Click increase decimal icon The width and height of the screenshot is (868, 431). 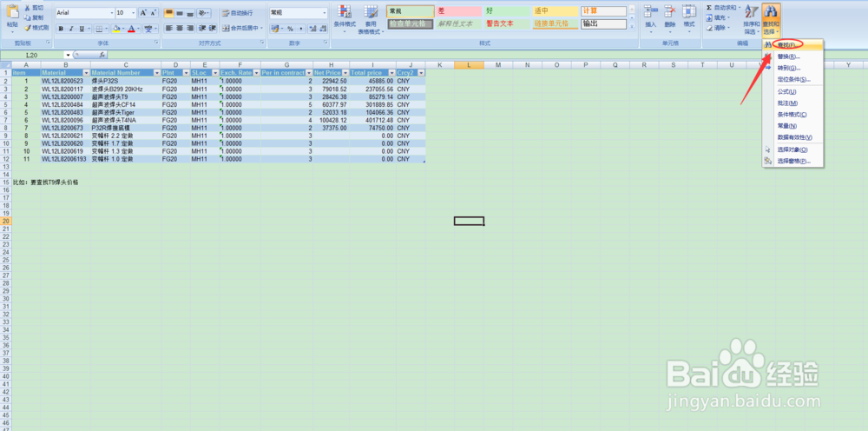[x=312, y=29]
